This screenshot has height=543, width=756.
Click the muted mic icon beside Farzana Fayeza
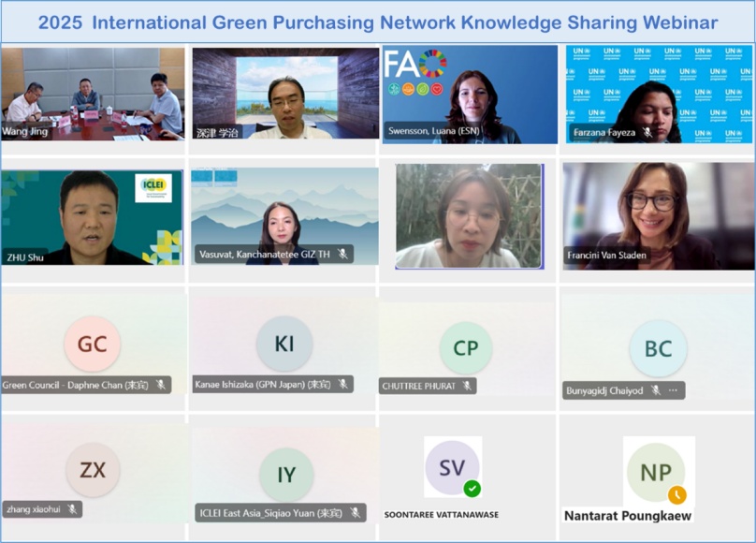coord(647,133)
